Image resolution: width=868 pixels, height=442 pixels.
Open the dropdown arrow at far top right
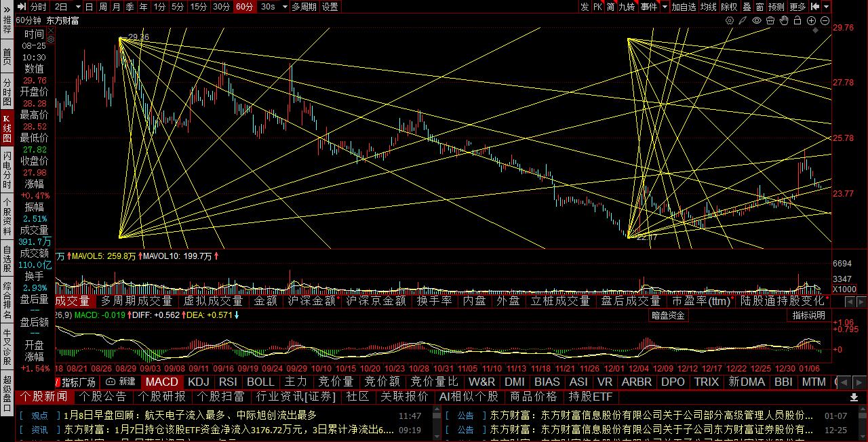click(x=827, y=7)
